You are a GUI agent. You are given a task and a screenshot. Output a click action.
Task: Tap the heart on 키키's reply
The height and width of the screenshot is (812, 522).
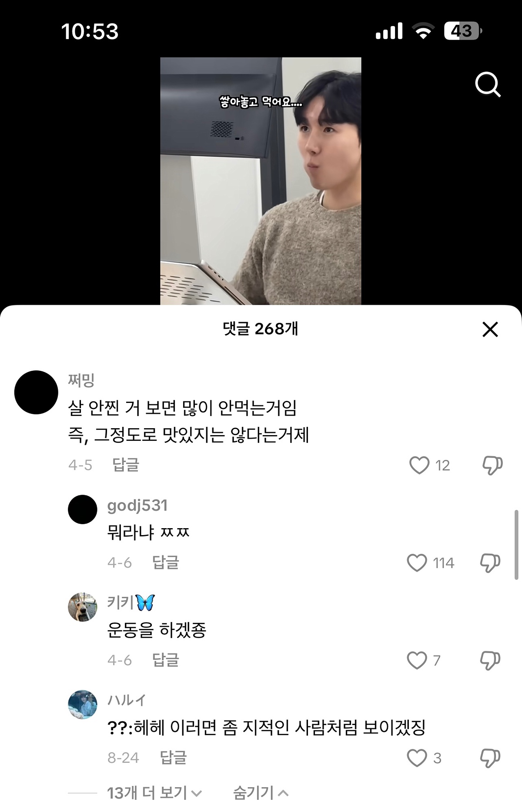point(417,660)
